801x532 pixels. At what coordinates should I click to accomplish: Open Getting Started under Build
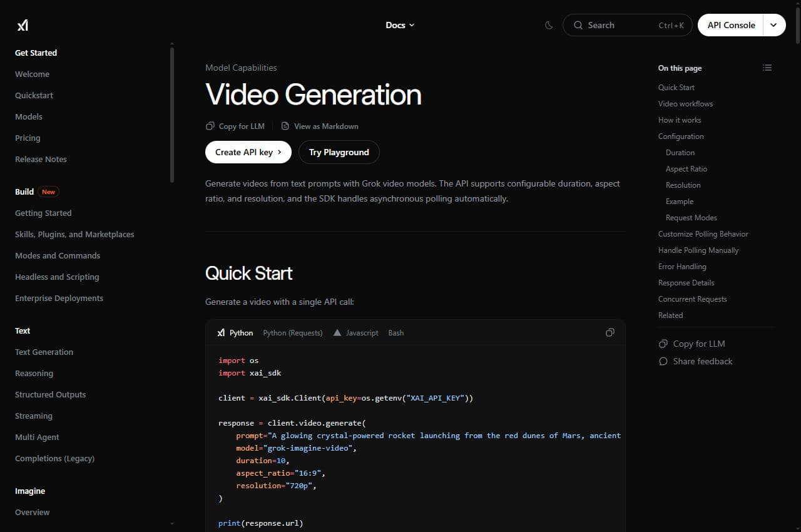[43, 213]
